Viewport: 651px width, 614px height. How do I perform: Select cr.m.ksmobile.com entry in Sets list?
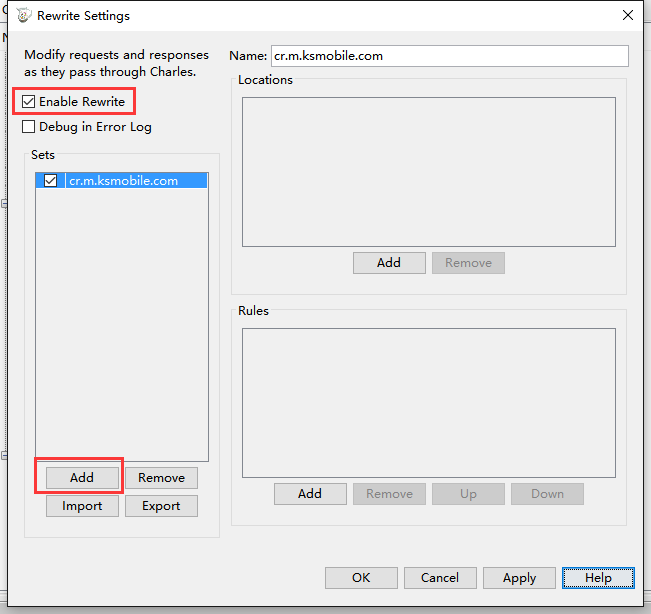coord(123,181)
